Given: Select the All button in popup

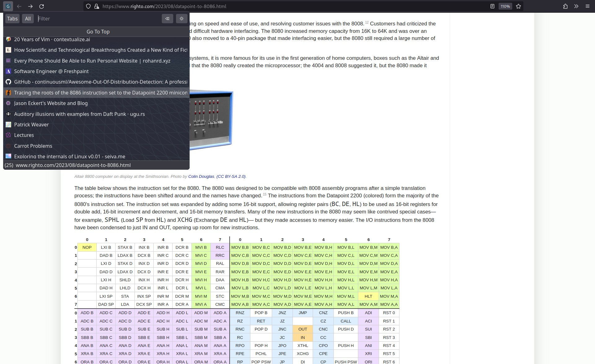Looking at the screenshot, I should tap(28, 19).
